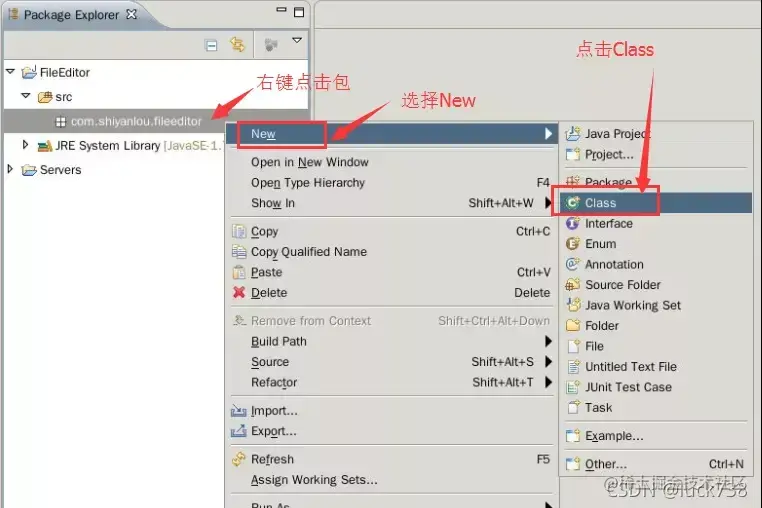Click the JRE System Library icon
762x508 pixels.
45,145
